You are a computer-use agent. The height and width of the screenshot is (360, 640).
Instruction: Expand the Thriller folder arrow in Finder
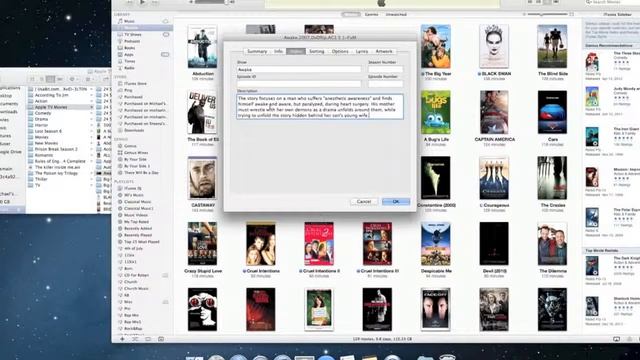point(91,179)
